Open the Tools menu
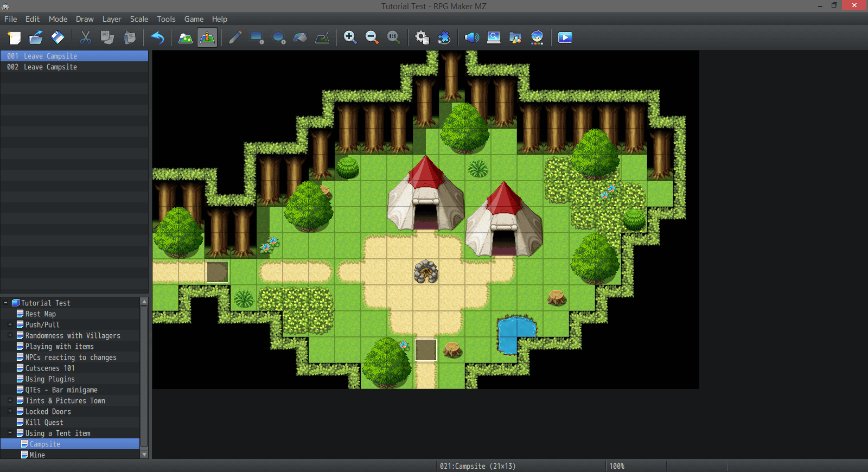The height and width of the screenshot is (472, 868). pos(166,19)
